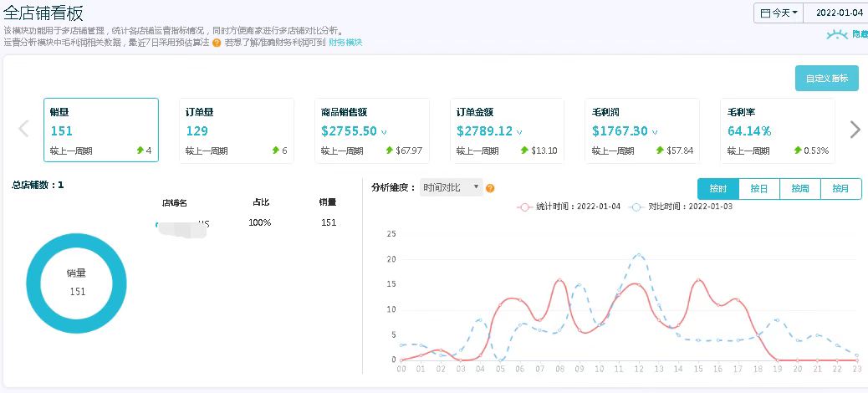Switch chart to the 按日 tab
The height and width of the screenshot is (393, 868).
[759, 189]
